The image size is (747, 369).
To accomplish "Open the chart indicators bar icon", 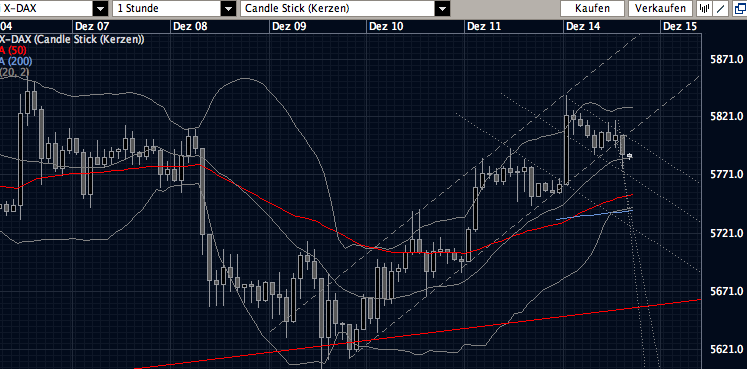I will (705, 8).
